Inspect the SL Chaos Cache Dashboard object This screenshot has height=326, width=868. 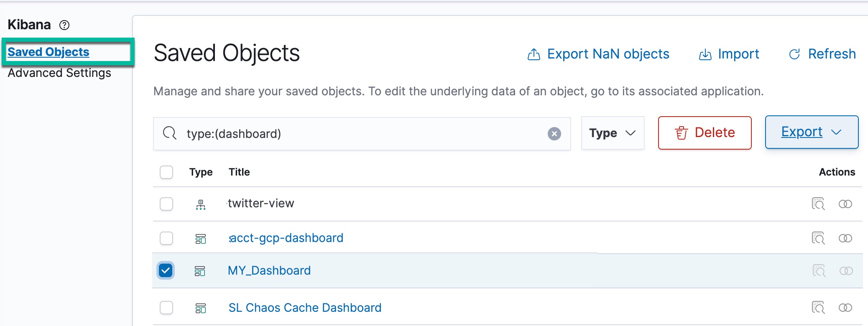pos(818,308)
